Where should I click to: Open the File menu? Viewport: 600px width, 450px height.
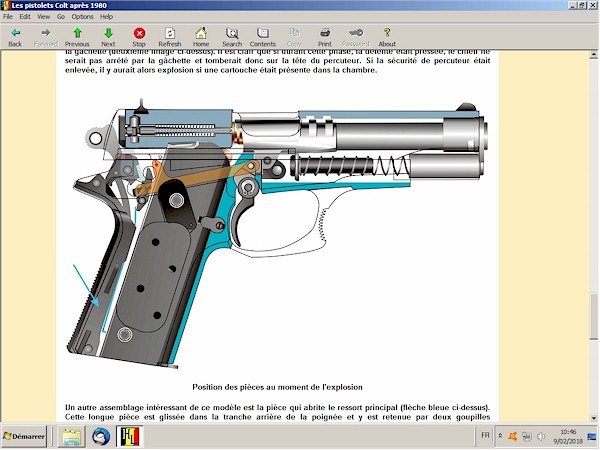pyautogui.click(x=8, y=17)
